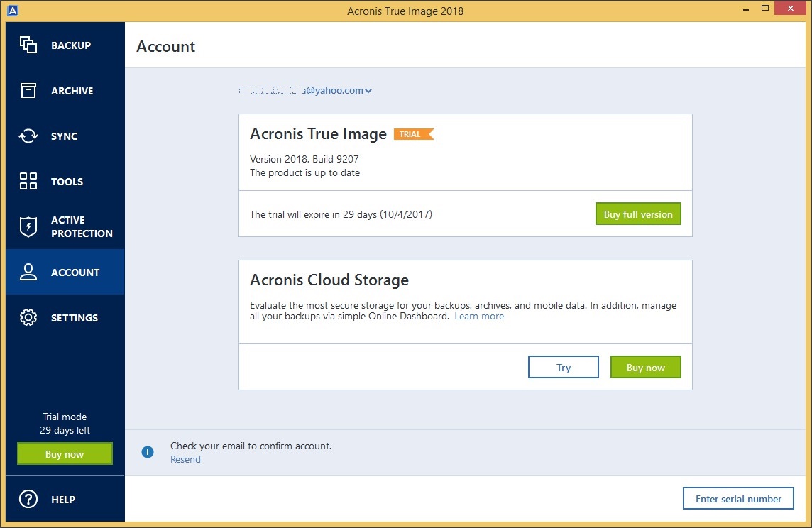The height and width of the screenshot is (528, 812).
Task: Open the Tools panel icon
Action: tap(28, 181)
